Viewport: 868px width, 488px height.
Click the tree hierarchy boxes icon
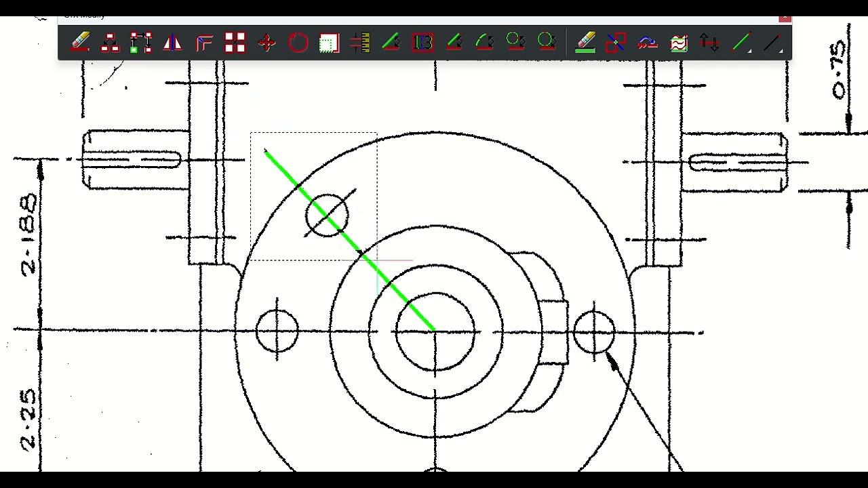pos(110,43)
